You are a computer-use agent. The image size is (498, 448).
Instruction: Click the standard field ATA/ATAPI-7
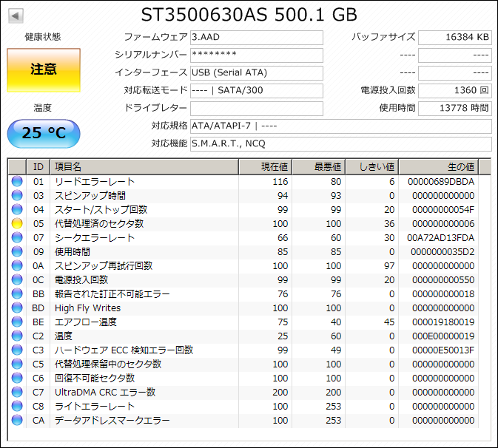point(341,126)
